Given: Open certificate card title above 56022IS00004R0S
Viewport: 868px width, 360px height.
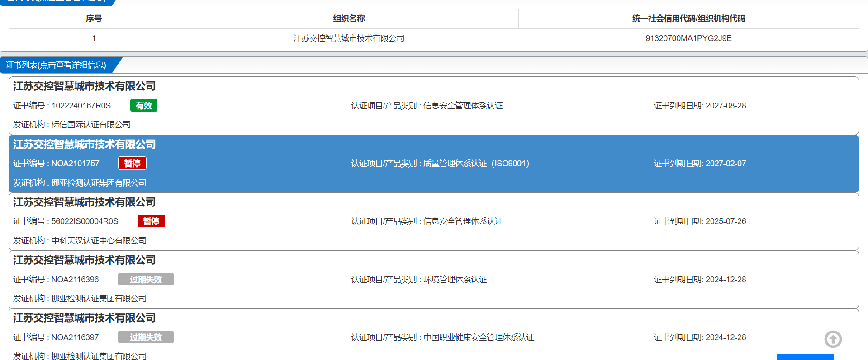Looking at the screenshot, I should [x=84, y=202].
